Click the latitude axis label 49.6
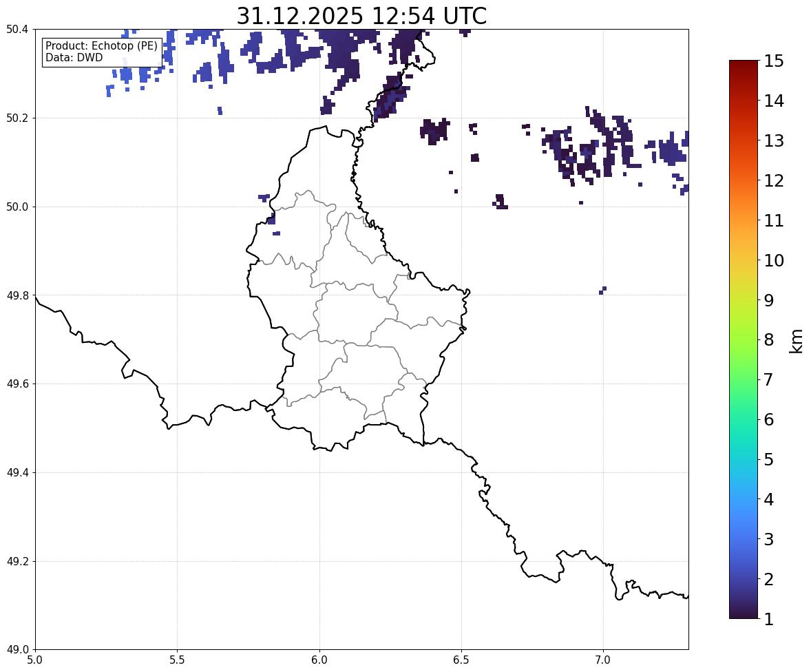 click(17, 384)
